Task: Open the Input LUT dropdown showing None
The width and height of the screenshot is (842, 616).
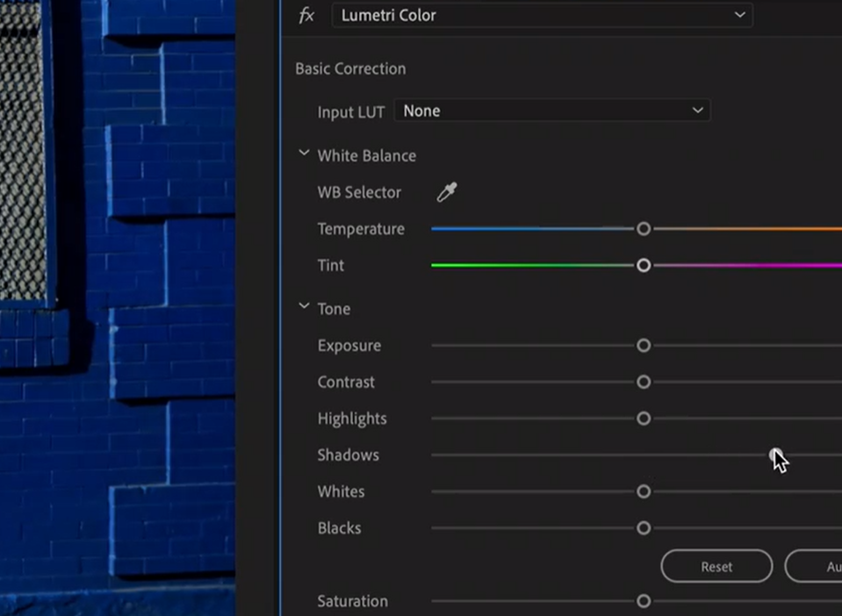Action: (698, 110)
